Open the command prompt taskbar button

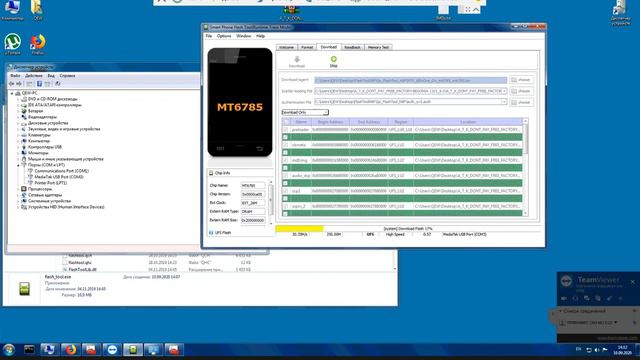point(29,350)
